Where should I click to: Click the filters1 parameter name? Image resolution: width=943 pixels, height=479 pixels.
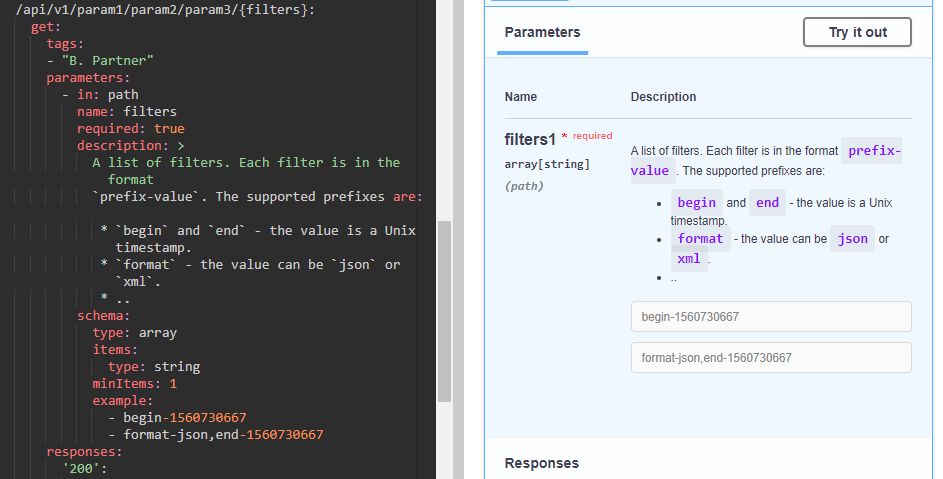[x=529, y=140]
